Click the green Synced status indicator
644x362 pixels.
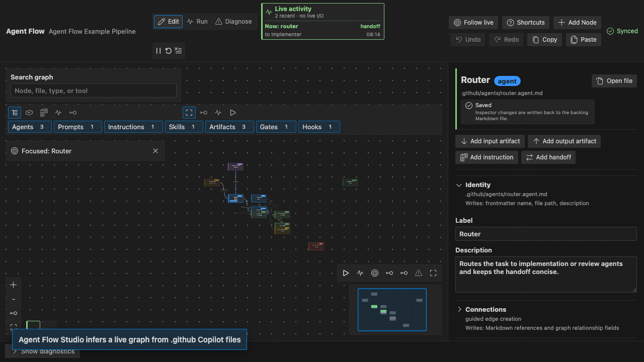point(622,31)
